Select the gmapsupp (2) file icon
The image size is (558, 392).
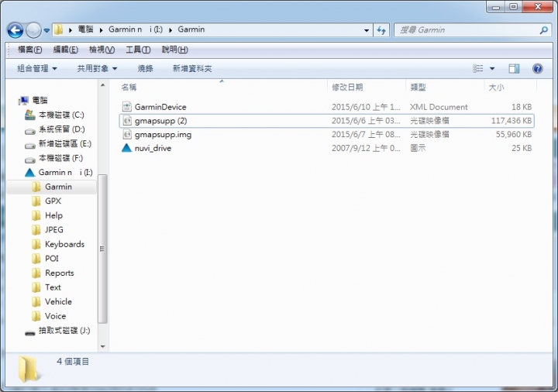(x=127, y=121)
